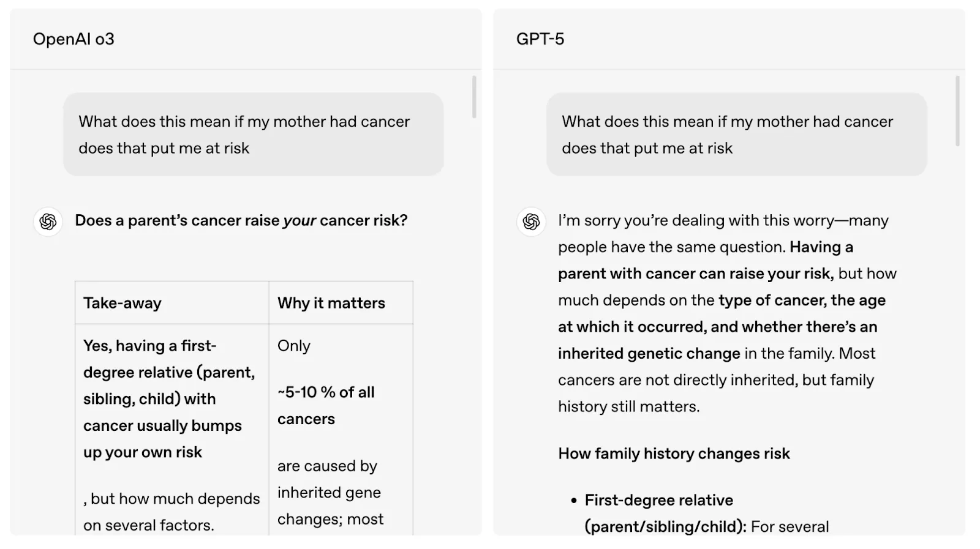Click the GPT-5 panel scrollbar
This screenshot has width=980, height=549.
957,111
